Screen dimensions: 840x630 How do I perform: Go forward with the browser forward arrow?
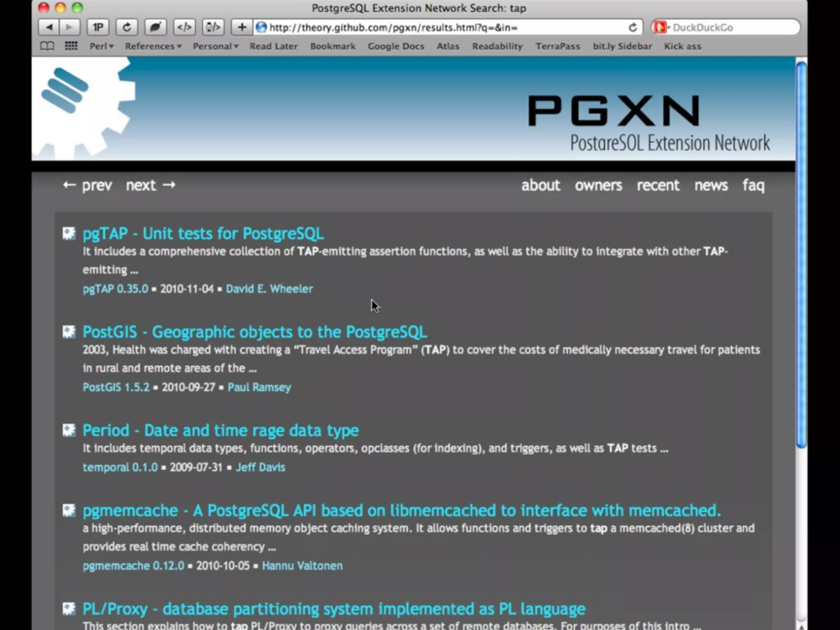[69, 27]
